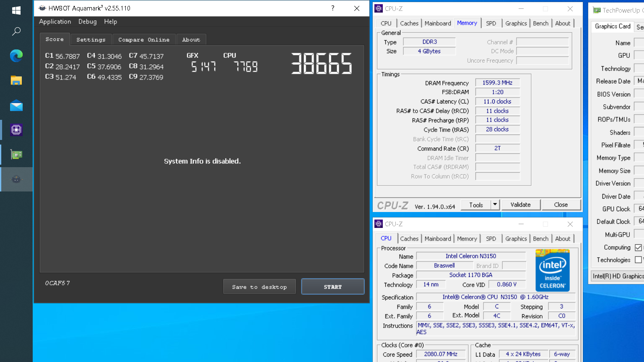Select Graphics Card tab in GPU-Z
This screenshot has width=644, height=362.
[x=613, y=26]
